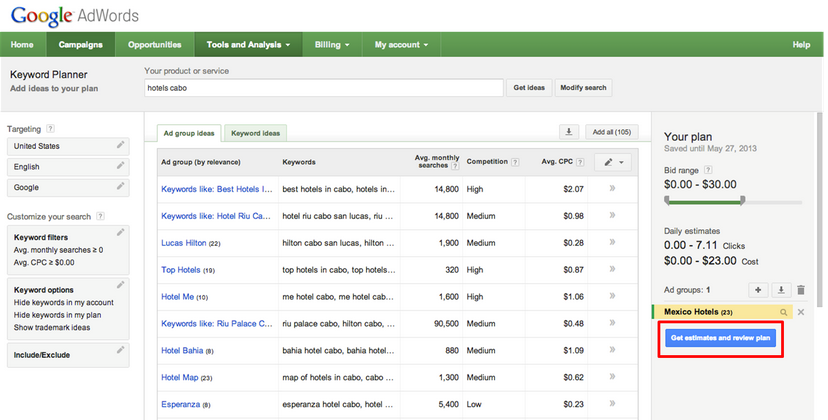Edit Keyword options with pencil icon
This screenshot has height=420, width=828.
(x=120, y=285)
